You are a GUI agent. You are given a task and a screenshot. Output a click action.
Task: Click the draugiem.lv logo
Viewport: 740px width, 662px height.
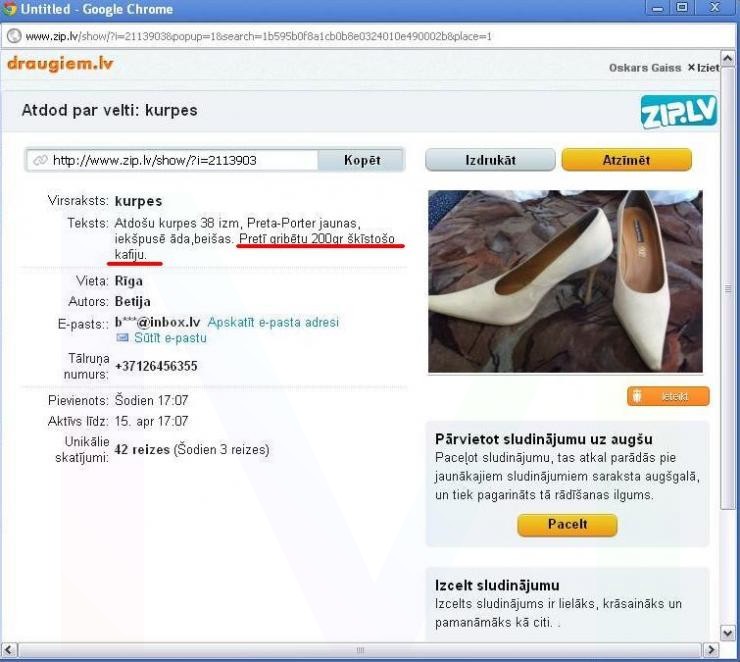coord(60,64)
